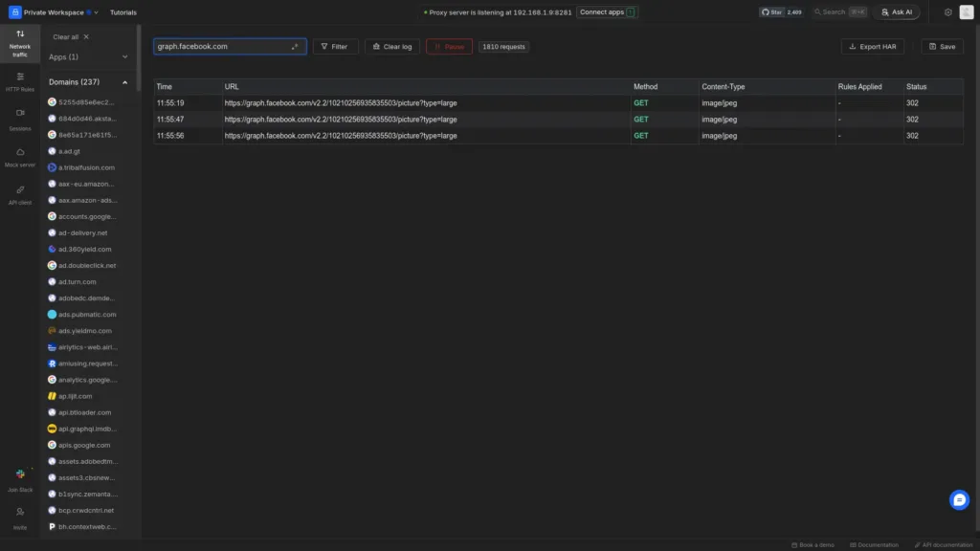
Task: Open the Documentation footer link
Action: [874, 544]
